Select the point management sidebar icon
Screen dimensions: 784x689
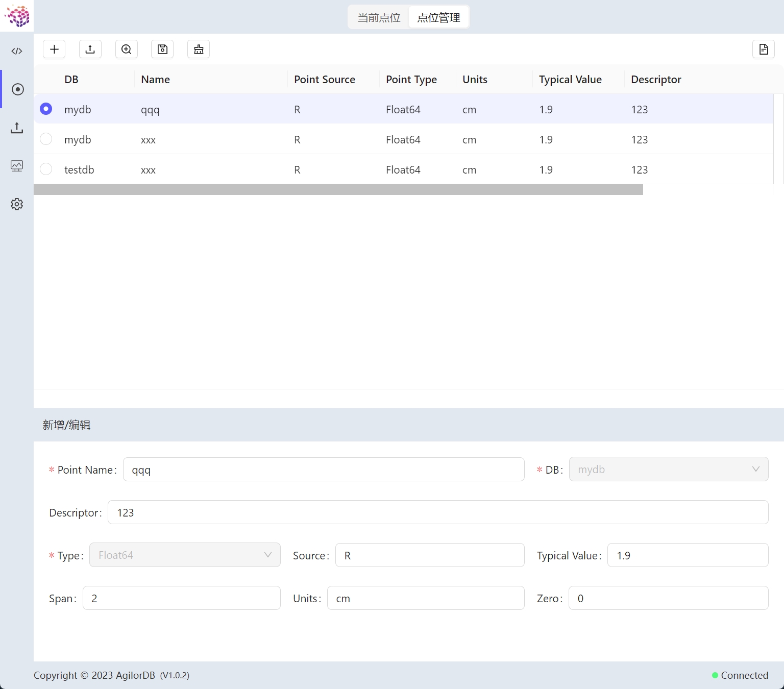[x=17, y=89]
